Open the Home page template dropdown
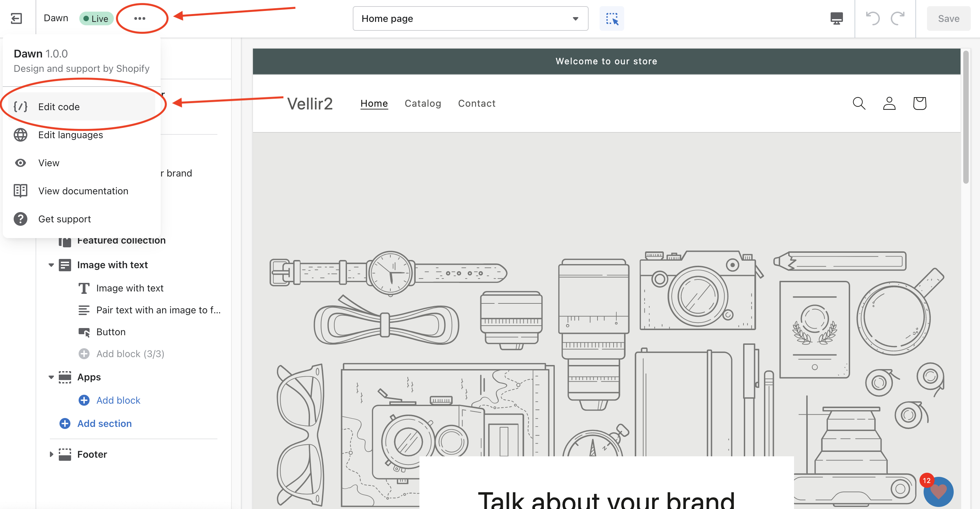The image size is (980, 509). (470, 18)
